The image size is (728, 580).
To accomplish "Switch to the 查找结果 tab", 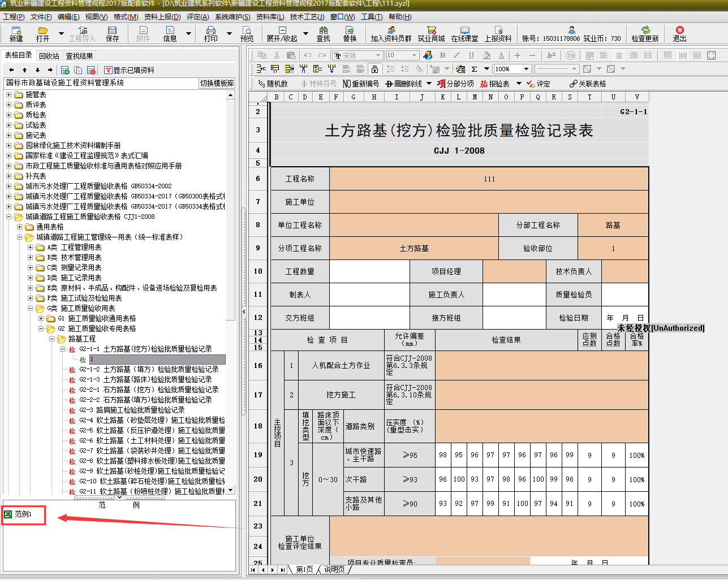I will tap(80, 56).
